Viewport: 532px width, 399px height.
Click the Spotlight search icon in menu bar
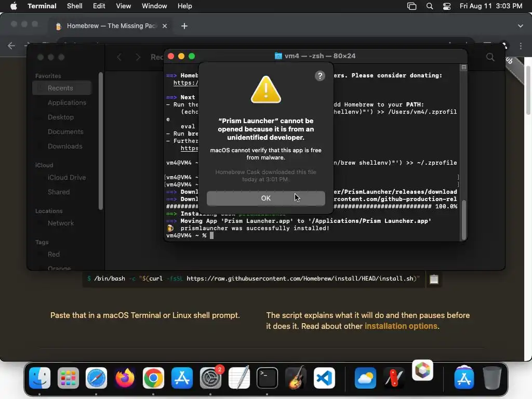(x=430, y=6)
